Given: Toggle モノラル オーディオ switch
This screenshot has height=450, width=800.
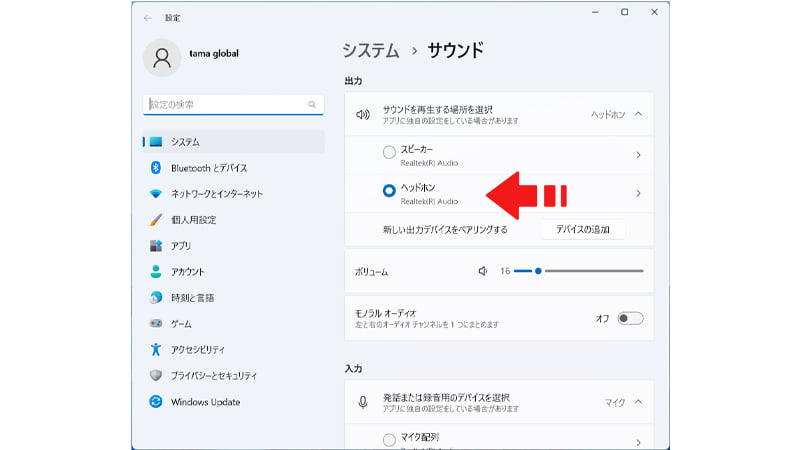Looking at the screenshot, I should point(629,318).
